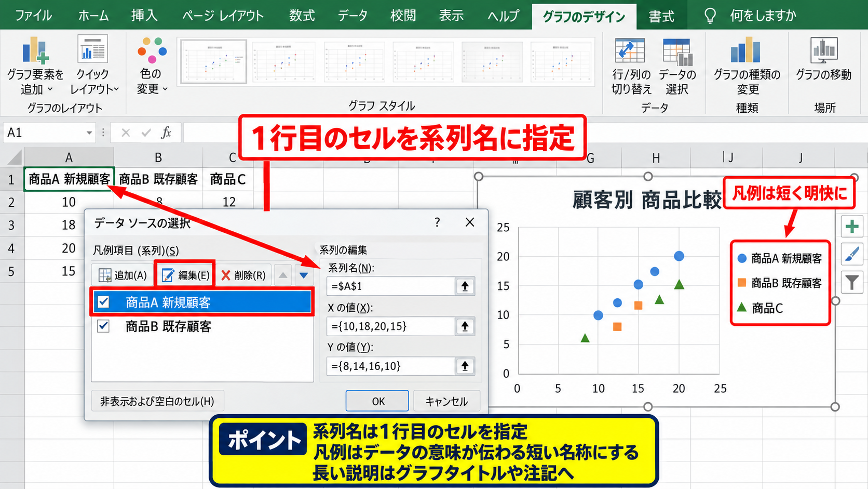
Task: Click the OK button
Action: (377, 401)
